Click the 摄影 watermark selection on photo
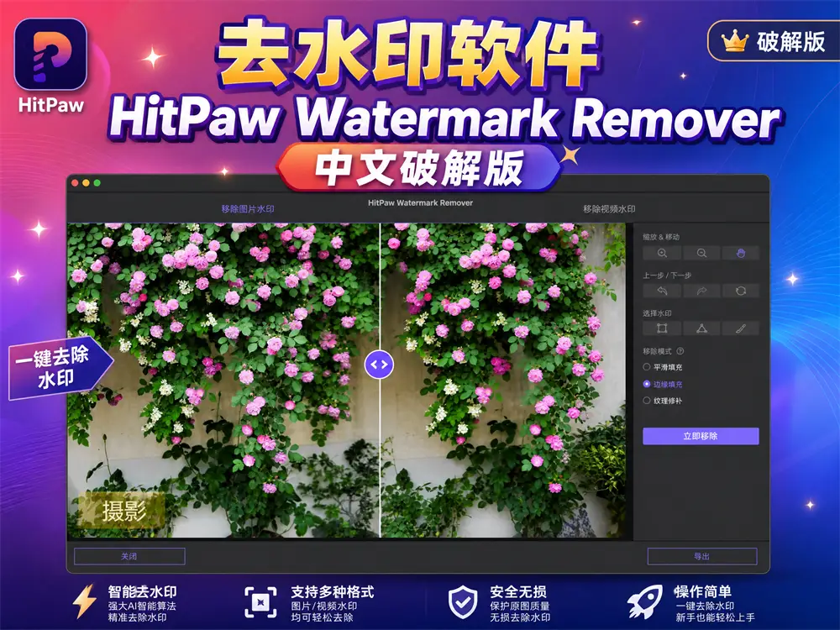Viewport: 840px width, 630px height. click(x=122, y=510)
